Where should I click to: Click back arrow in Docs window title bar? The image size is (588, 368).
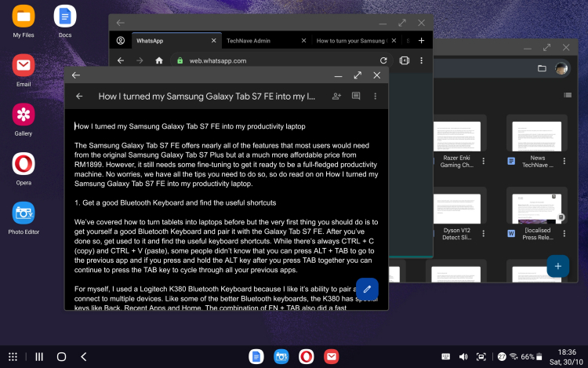click(76, 75)
